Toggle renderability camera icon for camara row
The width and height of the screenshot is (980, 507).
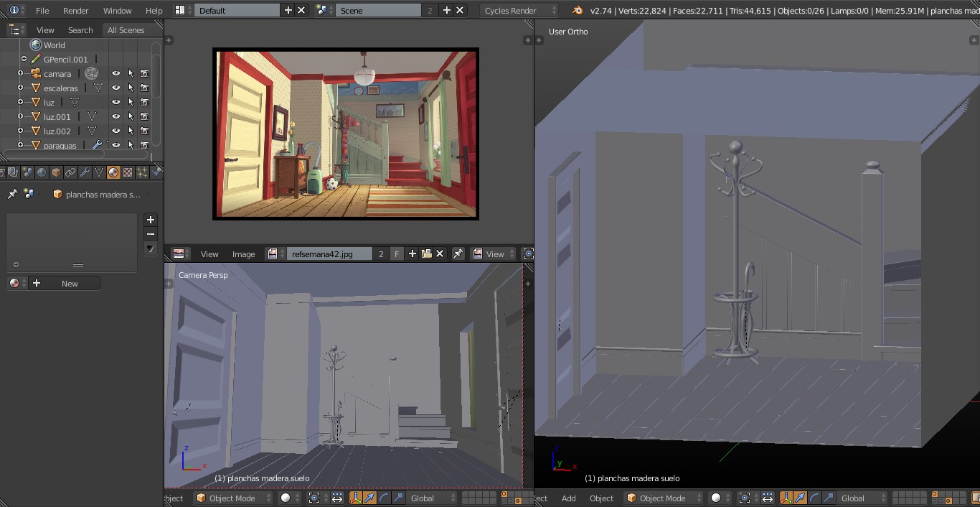[144, 73]
